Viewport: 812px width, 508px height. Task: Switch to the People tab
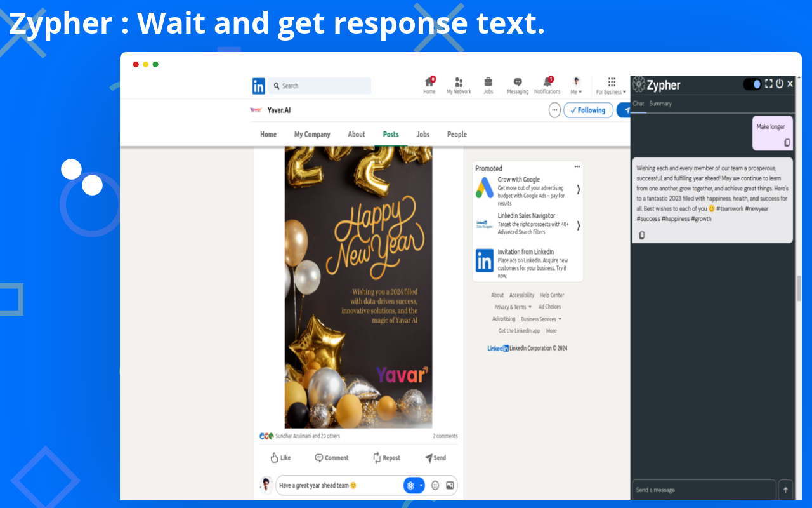coord(457,134)
